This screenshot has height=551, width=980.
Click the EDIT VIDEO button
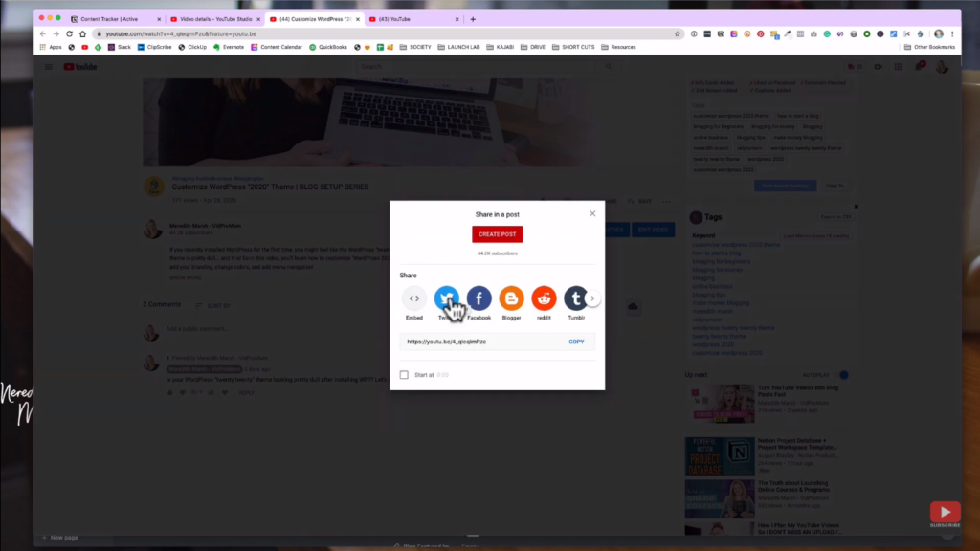coord(653,230)
